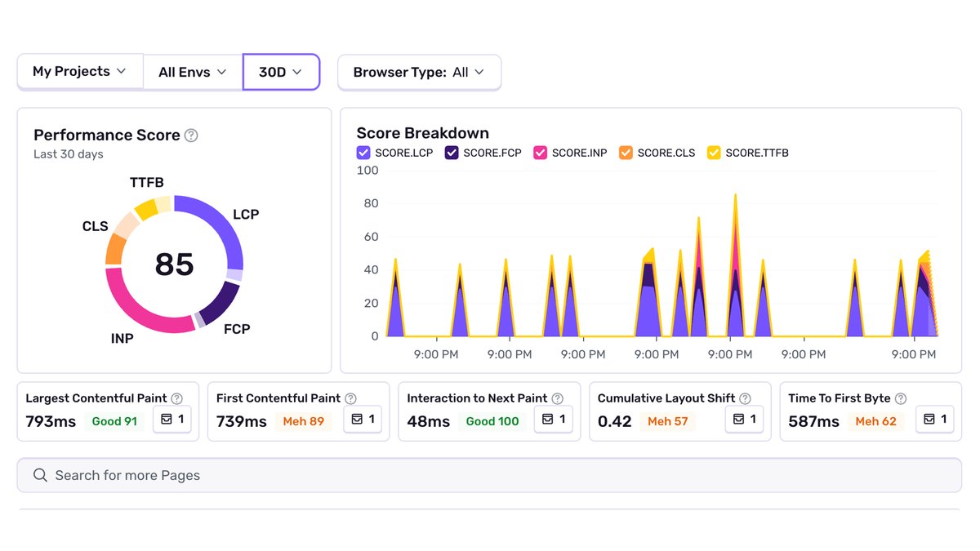Click the Good 100 badge
980x551 pixels.
click(x=492, y=421)
